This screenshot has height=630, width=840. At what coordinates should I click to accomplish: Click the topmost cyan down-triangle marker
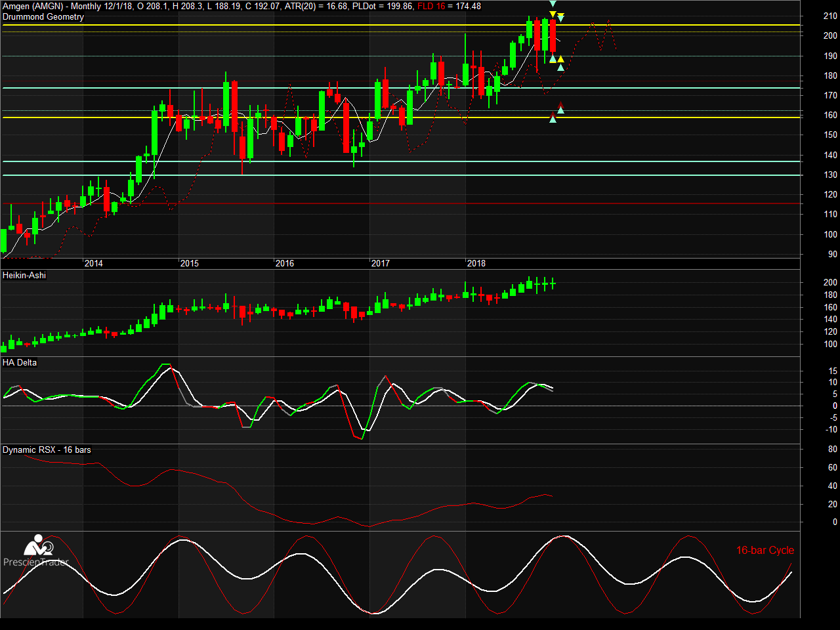(553, 4)
